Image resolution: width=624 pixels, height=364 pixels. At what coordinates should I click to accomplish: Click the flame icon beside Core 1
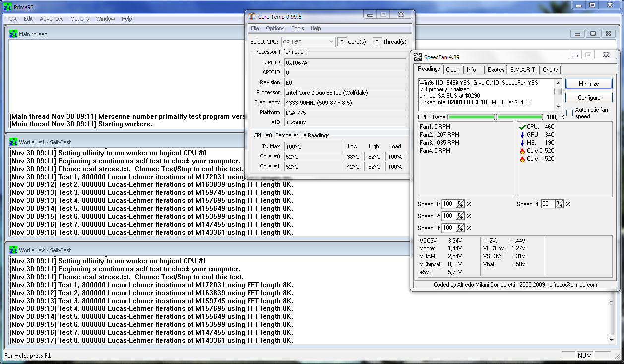click(x=522, y=159)
